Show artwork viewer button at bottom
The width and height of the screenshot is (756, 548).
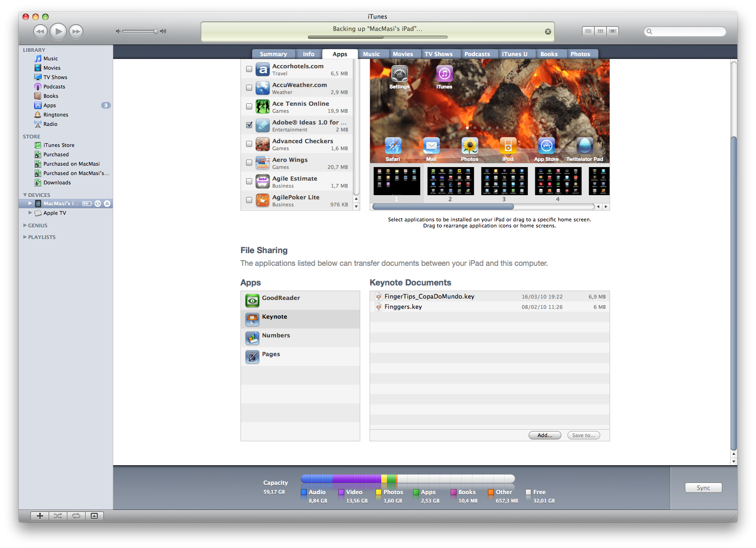tap(94, 516)
